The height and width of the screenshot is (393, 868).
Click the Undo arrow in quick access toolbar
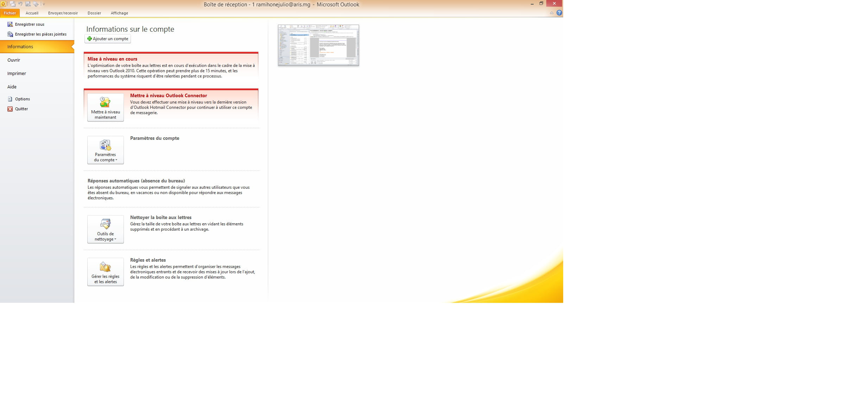20,4
